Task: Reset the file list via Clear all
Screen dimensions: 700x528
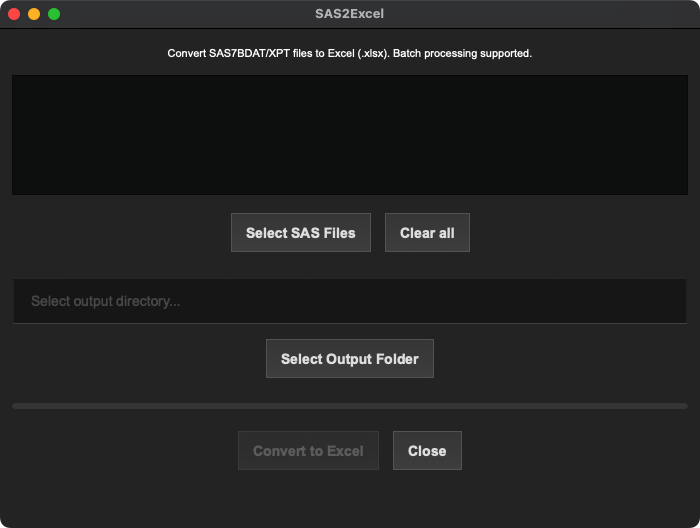Action: click(427, 233)
